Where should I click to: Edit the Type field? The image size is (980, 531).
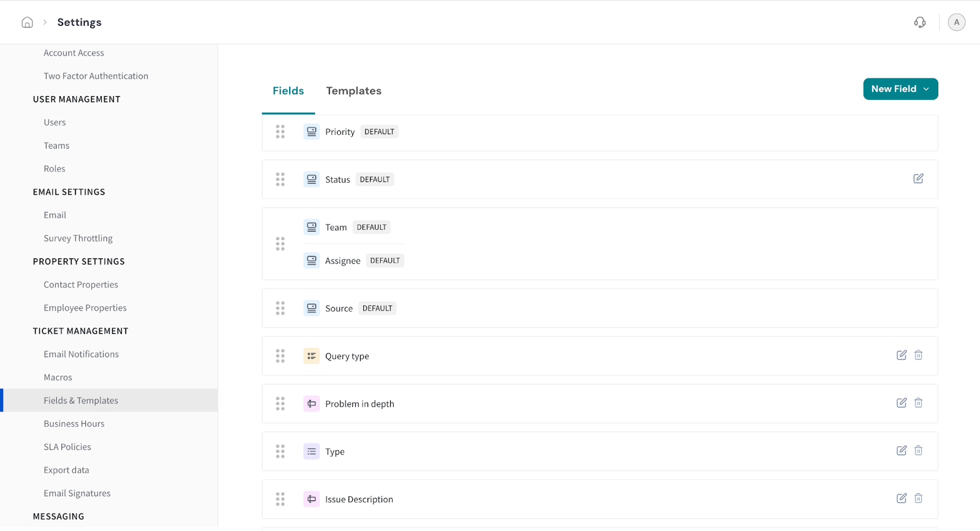tap(901, 451)
